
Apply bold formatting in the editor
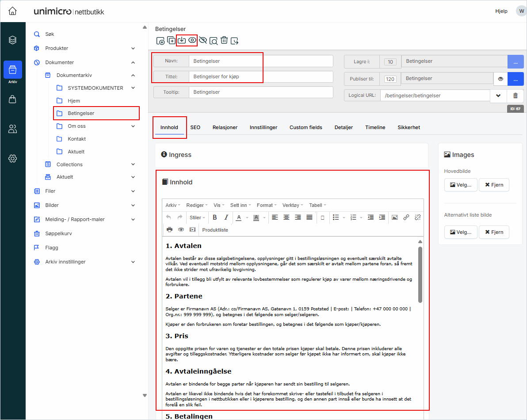click(x=215, y=218)
